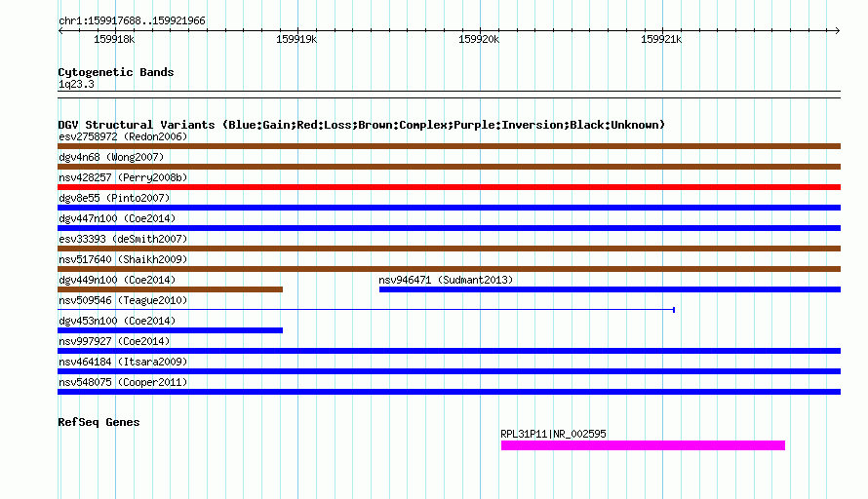Select the brown esv2758972 variant bar
The image size is (868, 499).
(x=449, y=146)
